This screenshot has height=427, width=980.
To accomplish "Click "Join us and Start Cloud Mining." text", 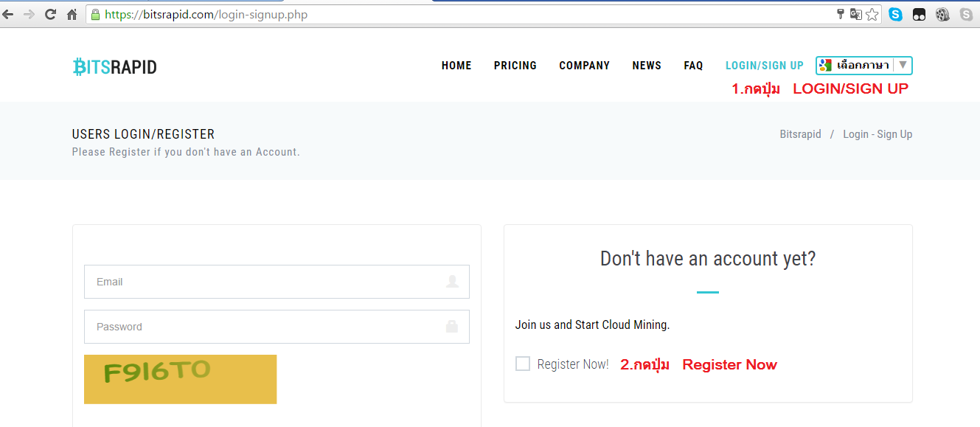I will click(592, 324).
